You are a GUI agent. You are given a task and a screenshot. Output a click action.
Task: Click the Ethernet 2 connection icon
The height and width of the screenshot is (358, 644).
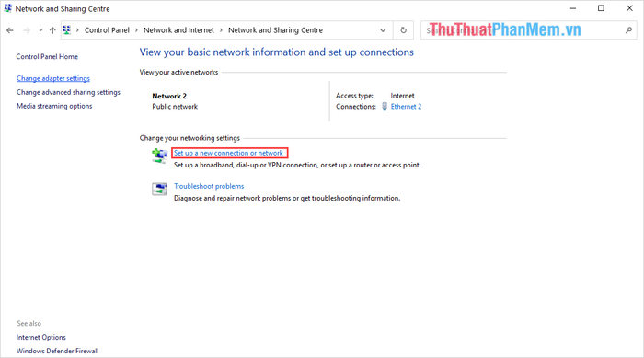coord(385,107)
